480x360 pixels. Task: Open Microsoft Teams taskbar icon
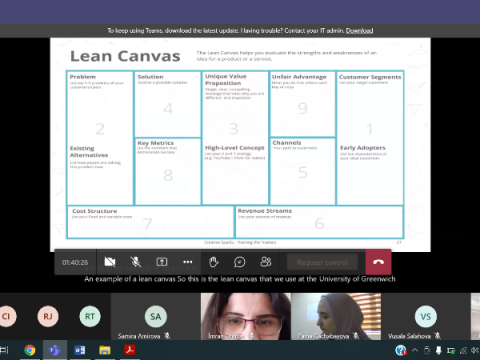55,350
